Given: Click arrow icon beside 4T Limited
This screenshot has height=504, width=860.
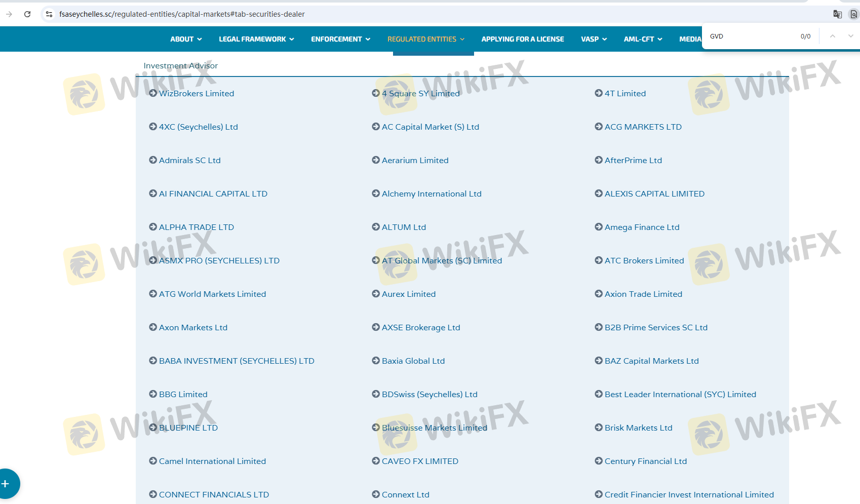Looking at the screenshot, I should click(x=599, y=93).
